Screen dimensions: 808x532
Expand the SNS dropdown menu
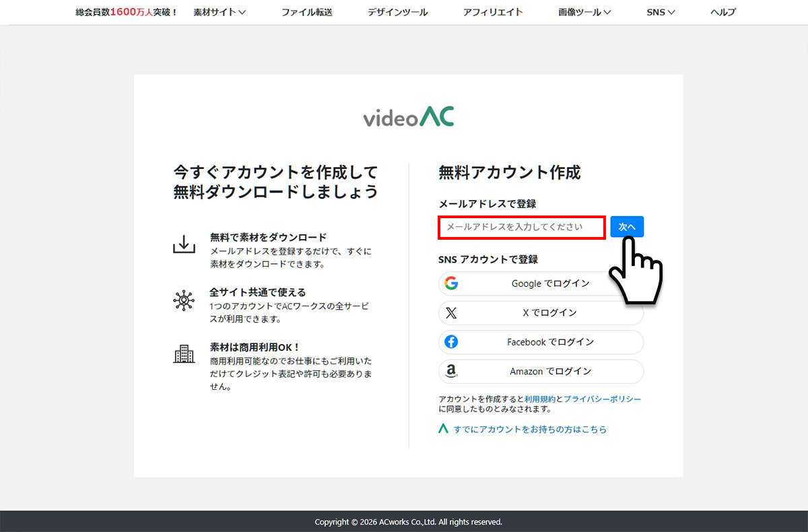tap(661, 12)
